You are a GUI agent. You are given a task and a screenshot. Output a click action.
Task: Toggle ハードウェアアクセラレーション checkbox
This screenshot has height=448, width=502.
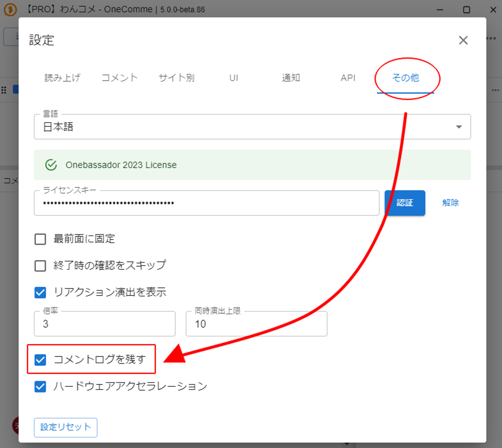[40, 386]
